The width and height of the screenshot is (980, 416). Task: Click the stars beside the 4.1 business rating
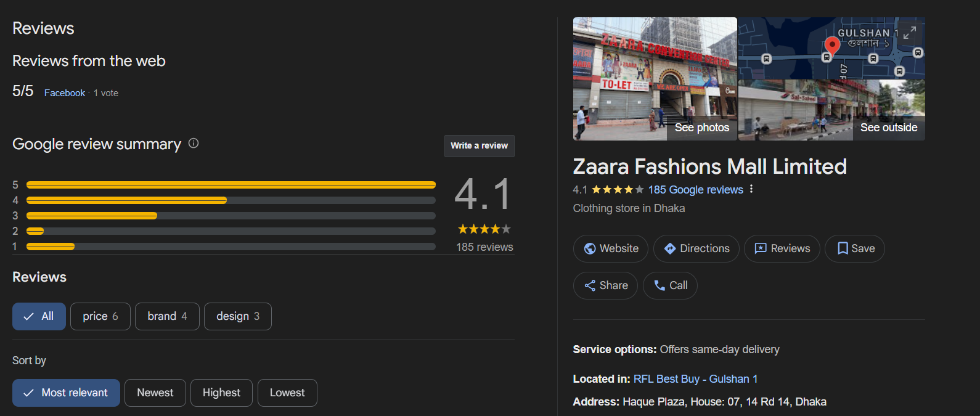tap(618, 190)
